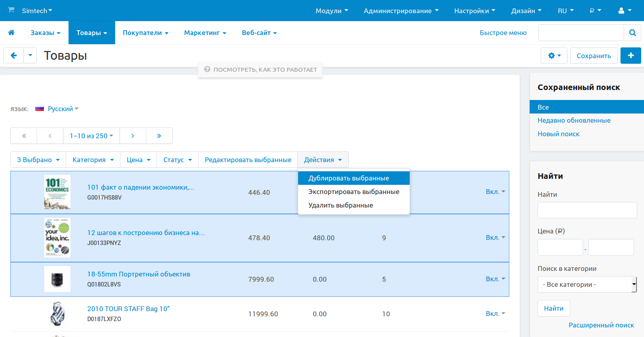The image size is (644, 337).
Task: Go to last page with double chevron
Action: pyautogui.click(x=159, y=136)
